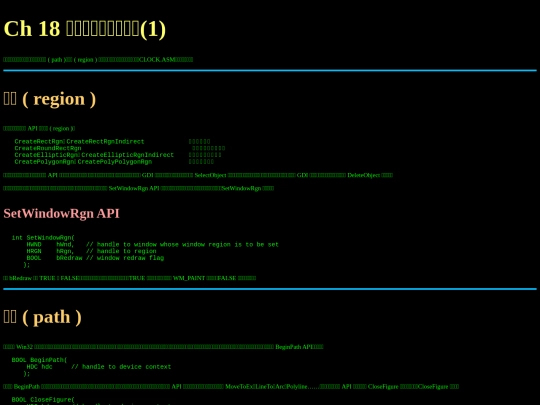
Task: Click the "SetWindowRgn API" pink heading
Action: [61, 214]
